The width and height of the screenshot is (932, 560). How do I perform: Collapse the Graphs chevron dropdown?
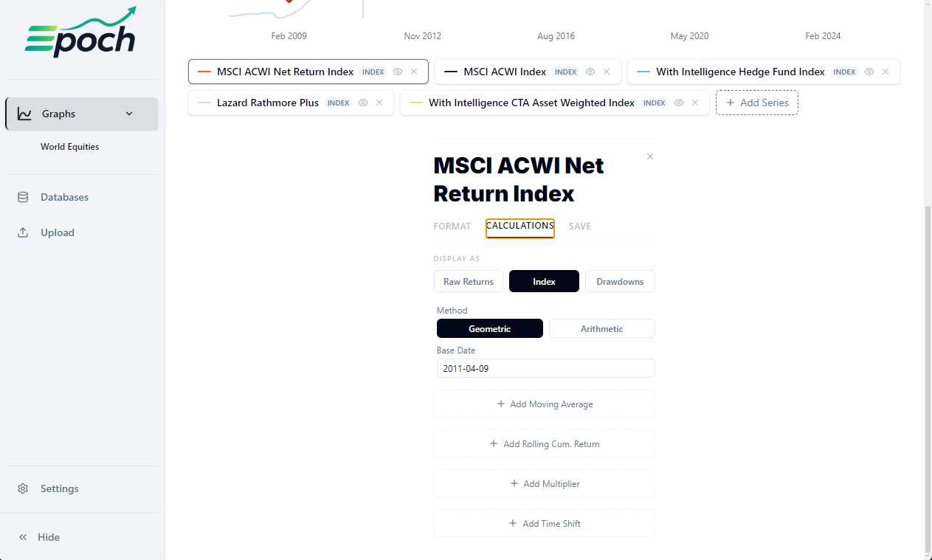click(x=129, y=114)
